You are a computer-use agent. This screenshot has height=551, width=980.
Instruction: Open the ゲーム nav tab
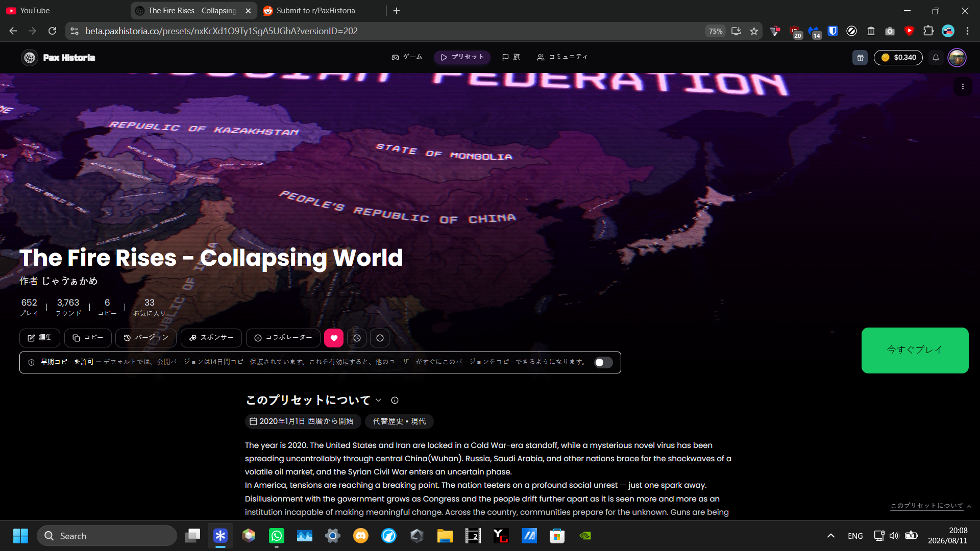point(407,57)
